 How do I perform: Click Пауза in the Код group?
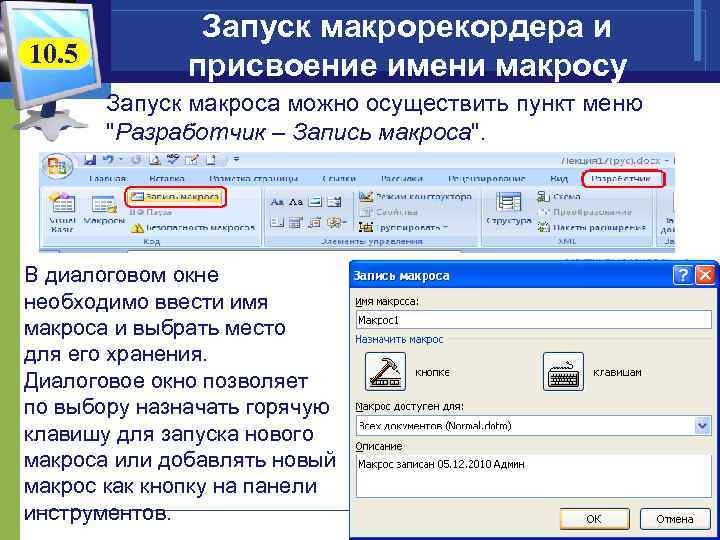(x=152, y=213)
